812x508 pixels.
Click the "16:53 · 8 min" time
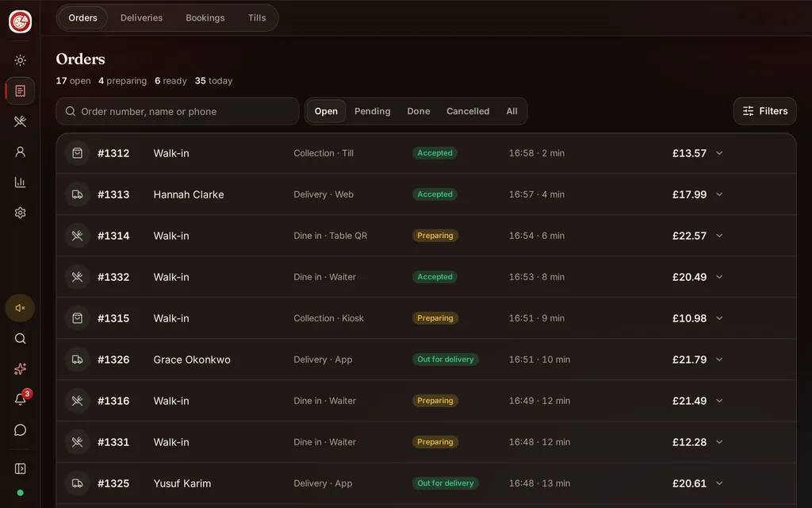537,277
